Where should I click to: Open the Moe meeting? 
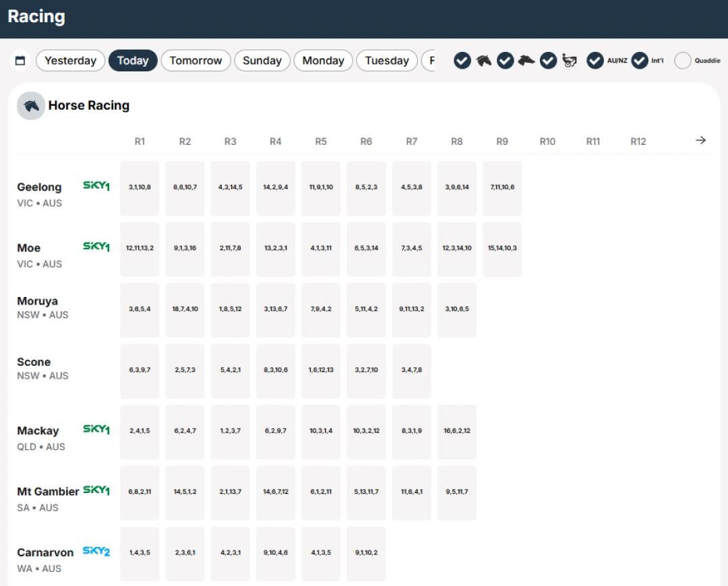(x=29, y=248)
